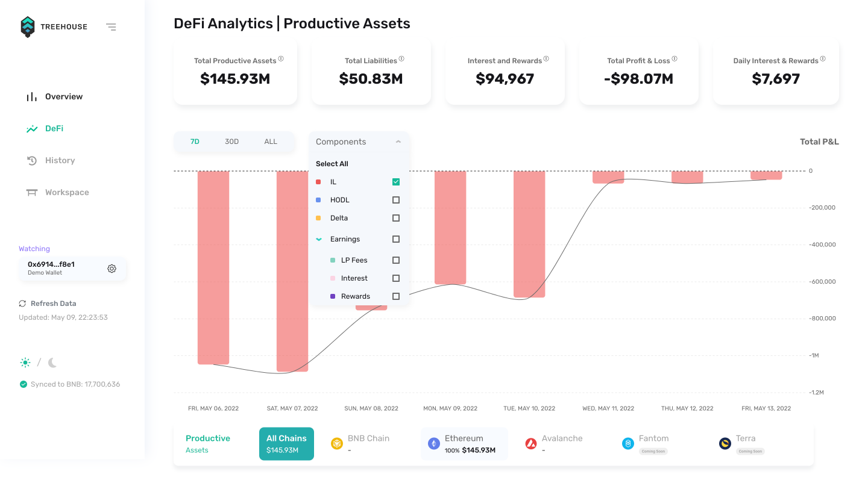
Task: Uncheck the IL component checkbox
Action: click(396, 182)
